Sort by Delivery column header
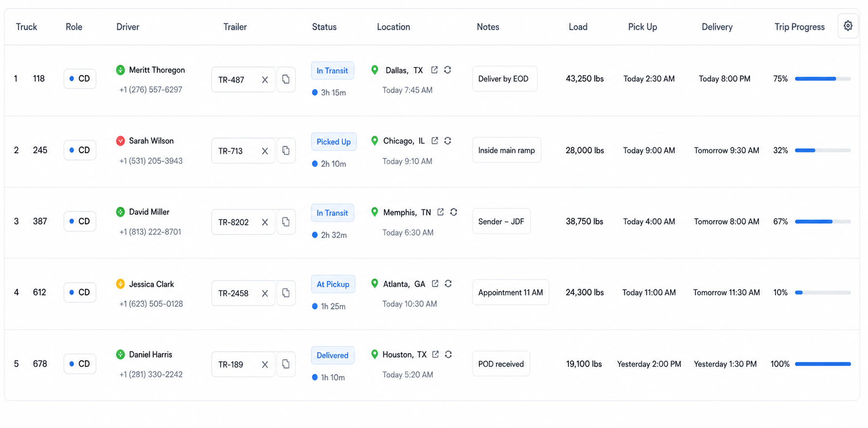868x428 pixels. tap(717, 27)
